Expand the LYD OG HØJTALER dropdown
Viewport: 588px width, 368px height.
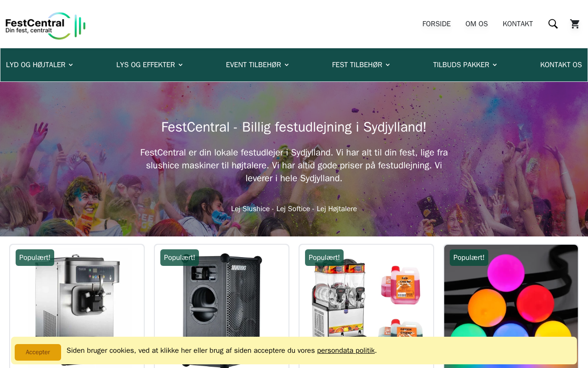point(40,65)
